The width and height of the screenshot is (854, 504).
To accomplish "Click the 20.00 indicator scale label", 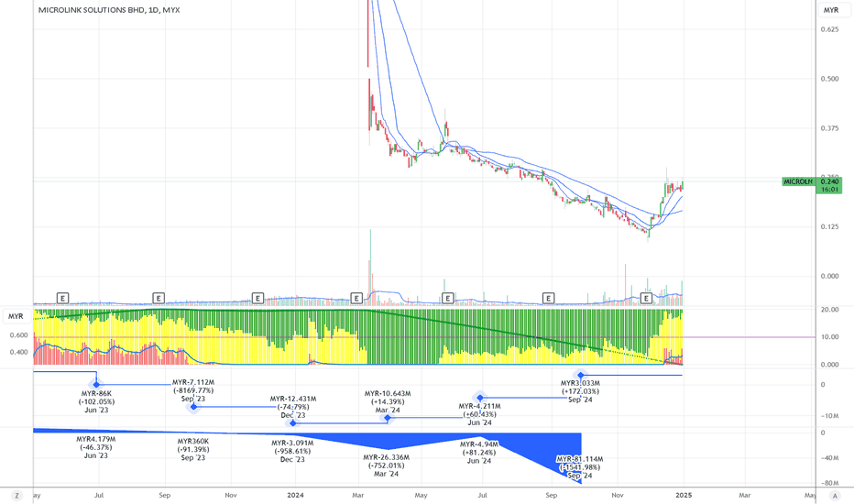I will click(x=829, y=310).
